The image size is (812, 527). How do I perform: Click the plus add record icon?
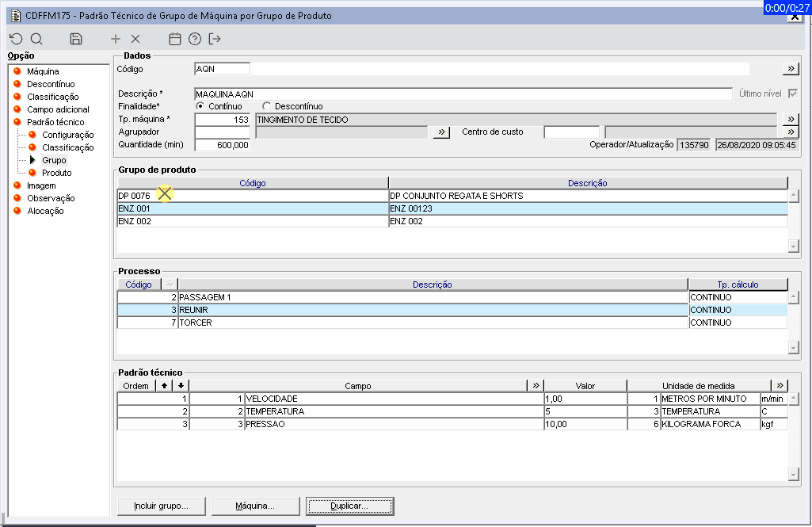(116, 39)
